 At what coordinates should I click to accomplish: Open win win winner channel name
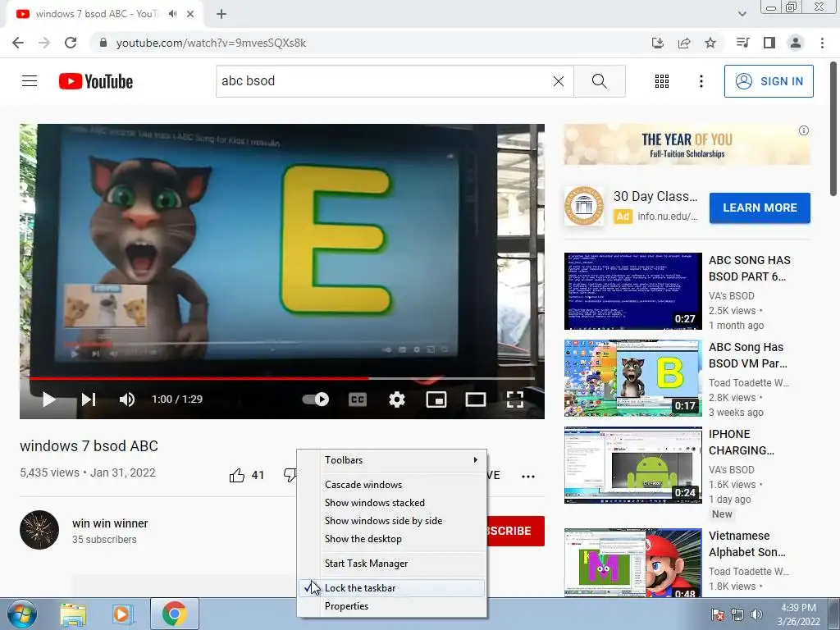point(110,523)
